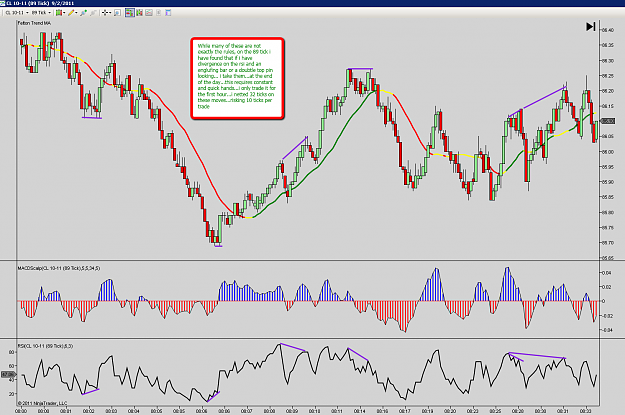Click the RSI current value marker on left axis
Screen dimensions: 625x415
8,375
